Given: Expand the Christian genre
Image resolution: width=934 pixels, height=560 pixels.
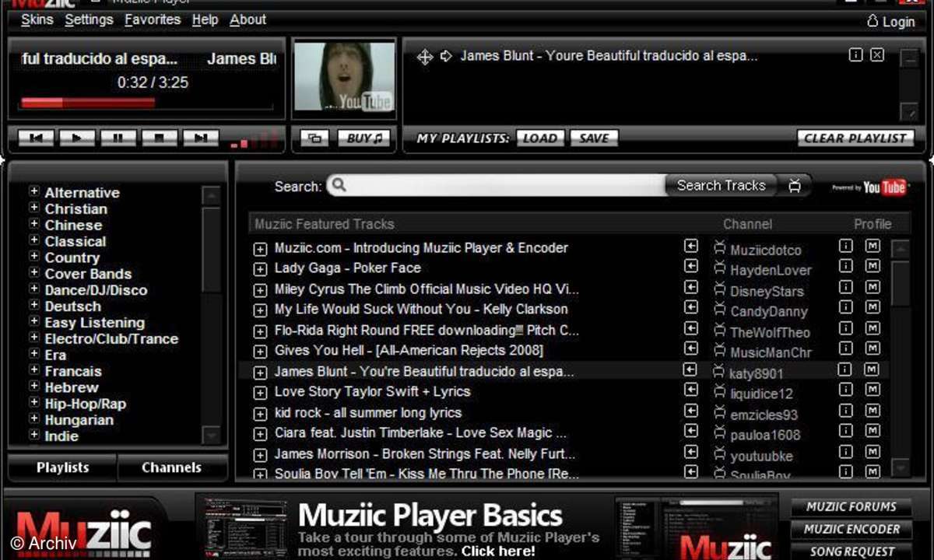Looking at the screenshot, I should pyautogui.click(x=34, y=208).
